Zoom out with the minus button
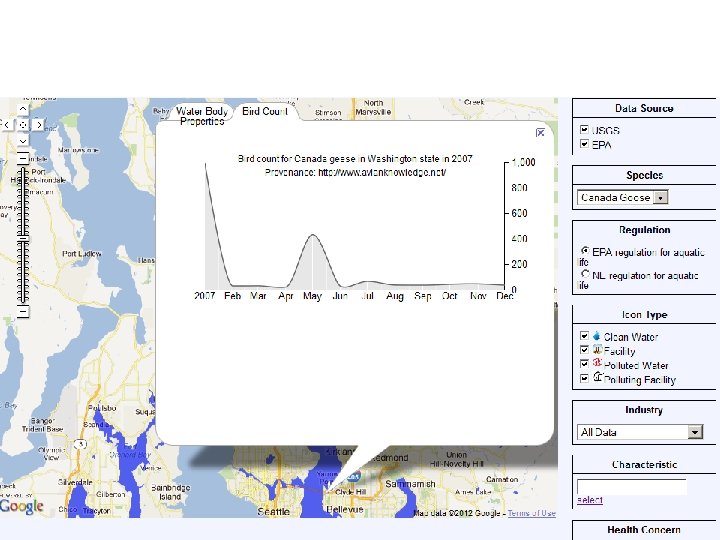The height and width of the screenshot is (540, 720). [23, 311]
